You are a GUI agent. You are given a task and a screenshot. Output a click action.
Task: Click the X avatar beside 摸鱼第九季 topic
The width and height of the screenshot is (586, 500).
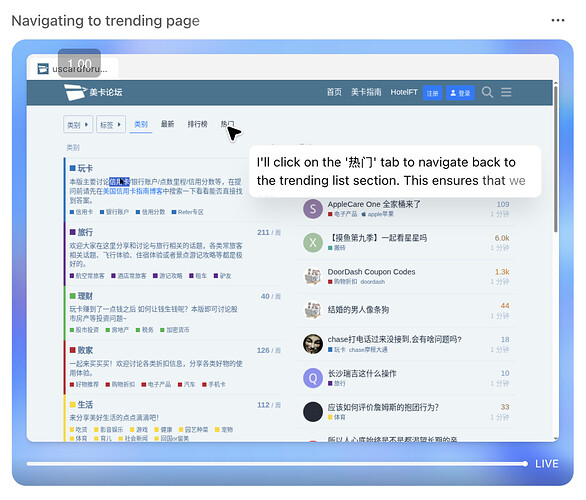(x=313, y=243)
